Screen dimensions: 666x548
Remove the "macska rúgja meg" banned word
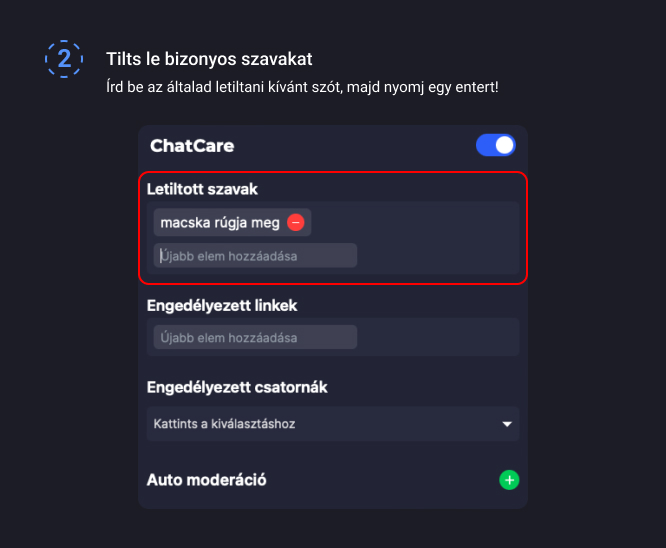[296, 222]
